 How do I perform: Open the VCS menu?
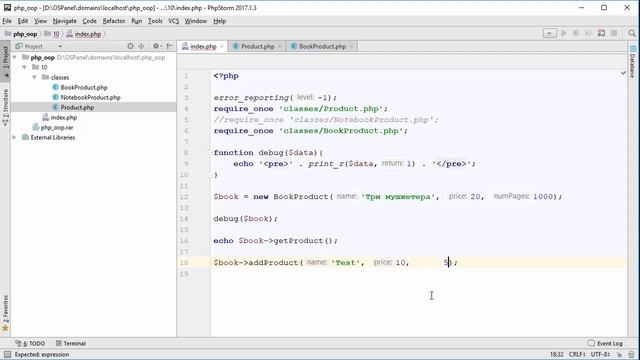point(174,21)
